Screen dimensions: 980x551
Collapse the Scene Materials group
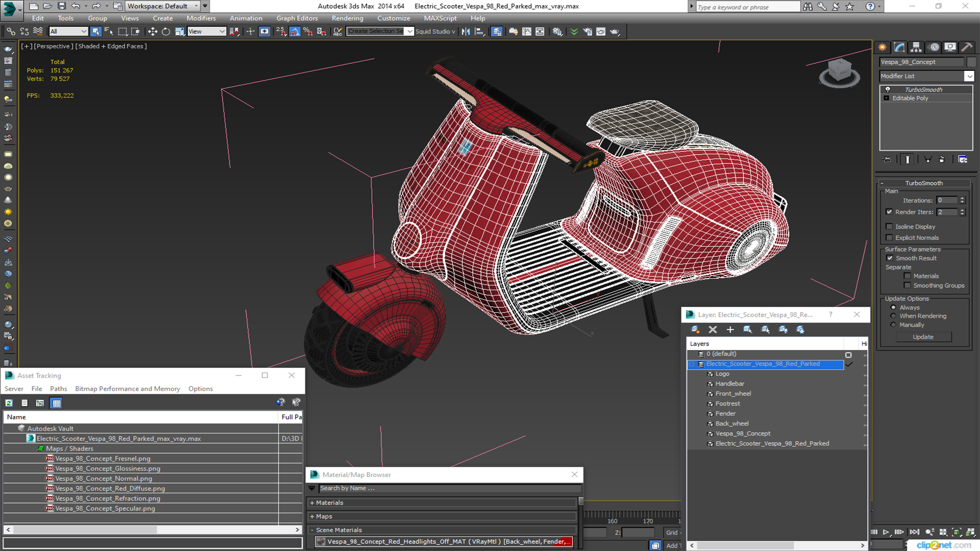312,530
